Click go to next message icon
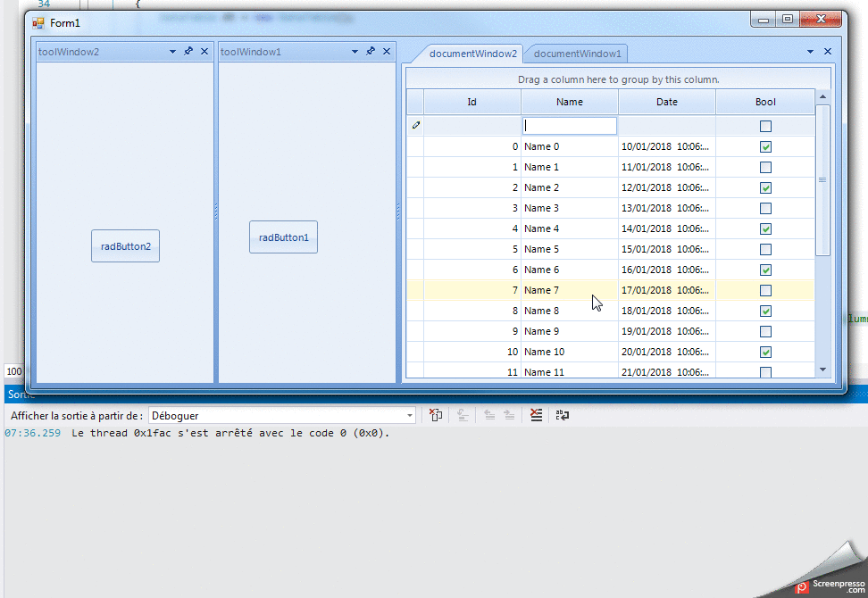Screen dimensions: 868x598 tap(509, 415)
